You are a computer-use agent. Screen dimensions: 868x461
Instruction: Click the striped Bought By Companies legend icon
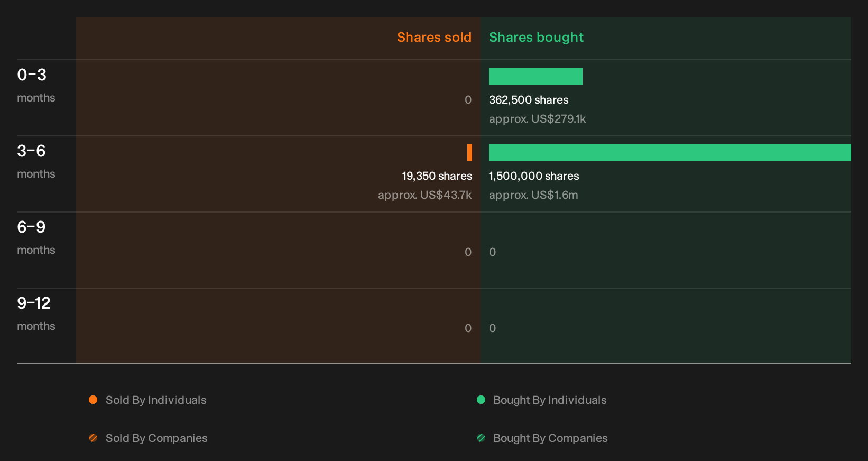click(481, 438)
